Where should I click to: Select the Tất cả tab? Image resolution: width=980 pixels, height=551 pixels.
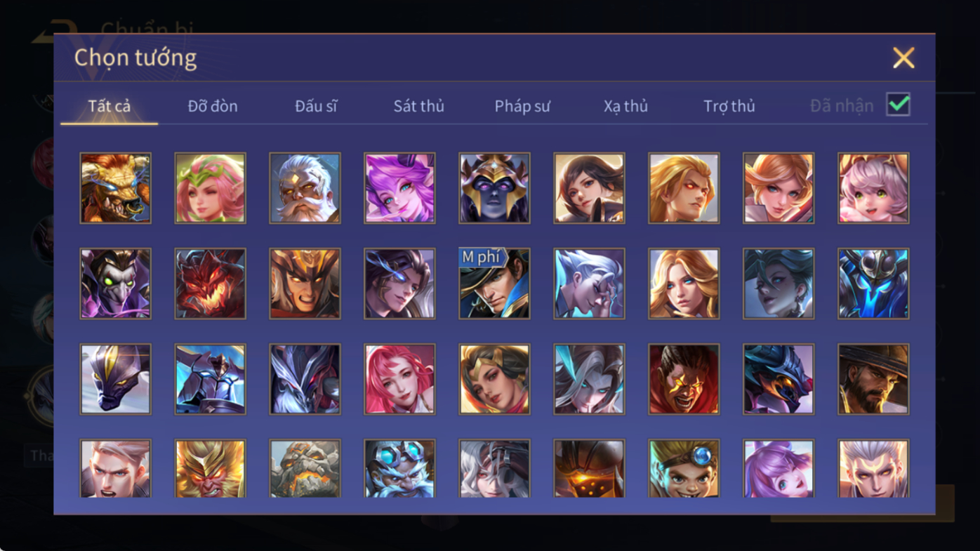[x=110, y=106]
